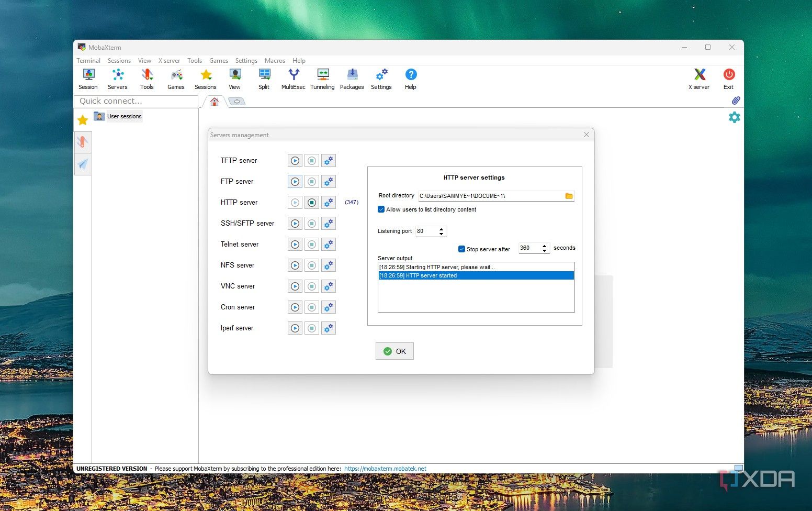Stop the FTP server
This screenshot has height=511, width=812.
[312, 182]
